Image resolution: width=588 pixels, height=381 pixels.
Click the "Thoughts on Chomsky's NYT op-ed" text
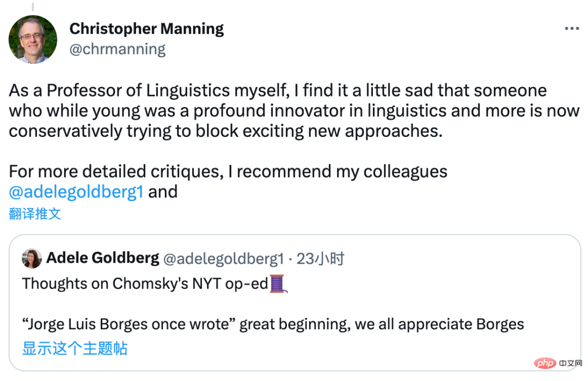pos(145,283)
